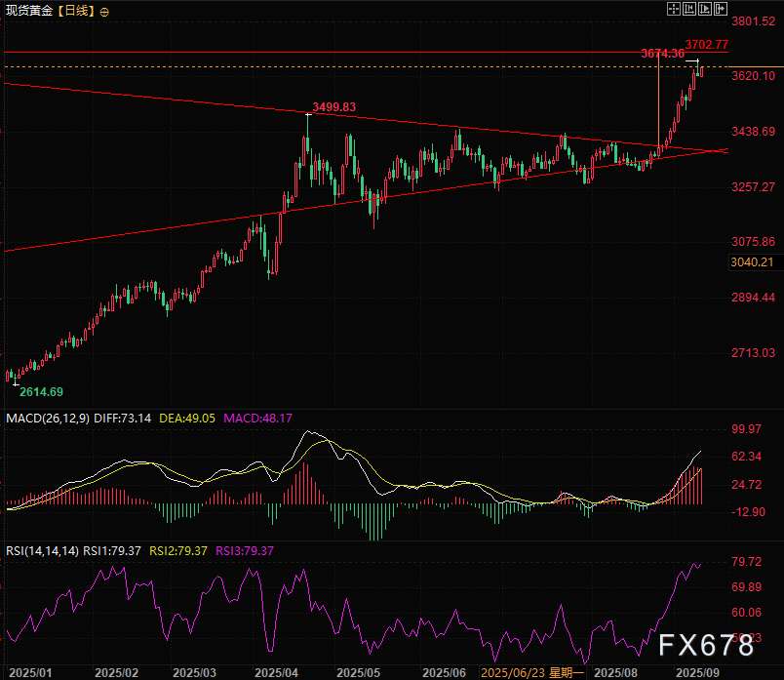Click the 3040.21 highlighted price tag
Screen dimensions: 784x680
point(751,261)
